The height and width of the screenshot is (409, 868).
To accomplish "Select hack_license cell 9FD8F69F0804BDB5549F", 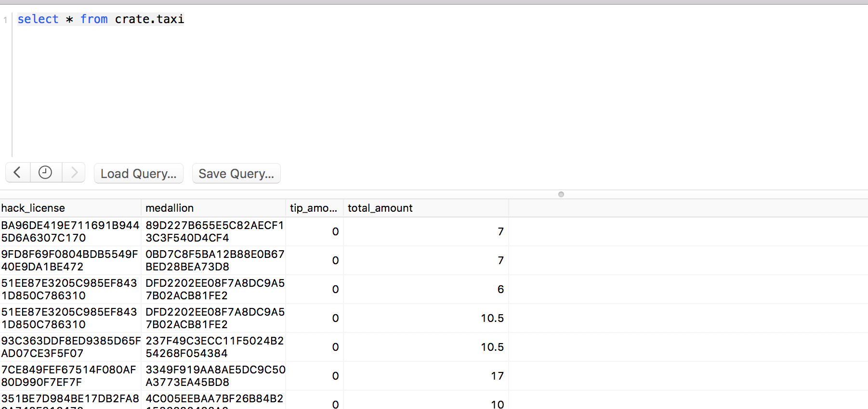I will (x=70, y=260).
